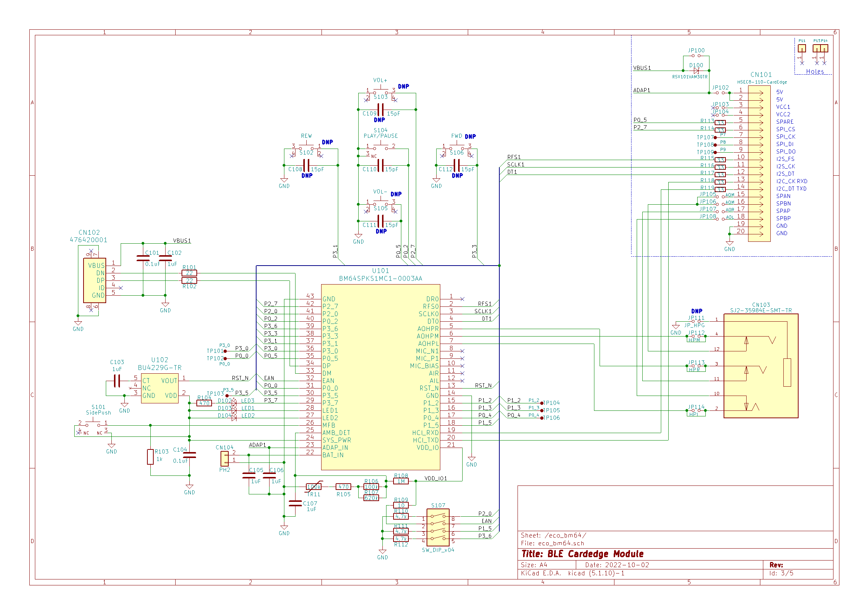Click the S104 PLAY/PAUSE switch symbol

380,147
